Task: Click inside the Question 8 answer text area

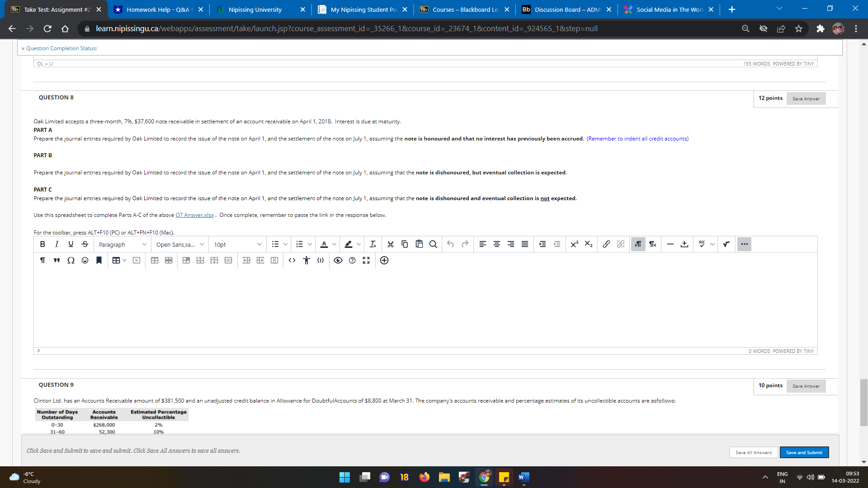Action: point(425,307)
